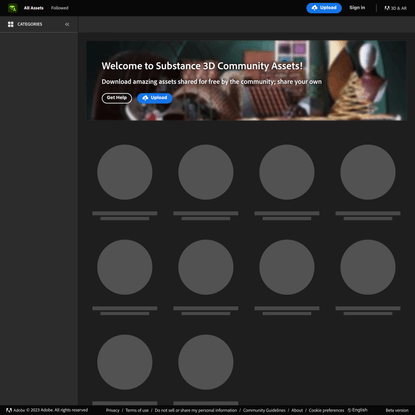Screen dimensions: 415x415
Task: Open the Privacy footer link
Action: (113, 410)
